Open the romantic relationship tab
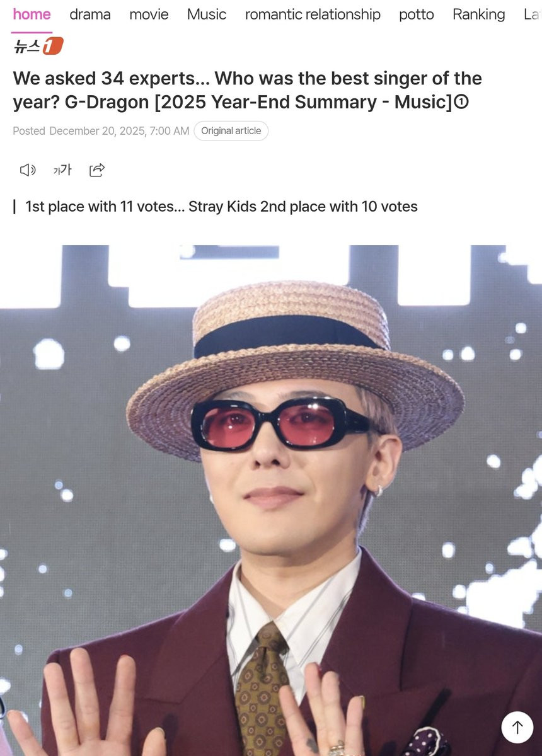 pyautogui.click(x=313, y=14)
